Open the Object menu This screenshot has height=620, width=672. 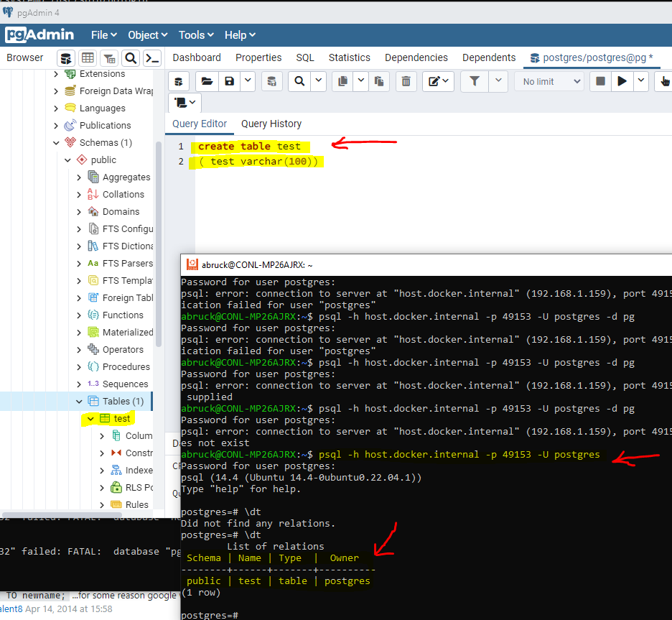point(147,35)
